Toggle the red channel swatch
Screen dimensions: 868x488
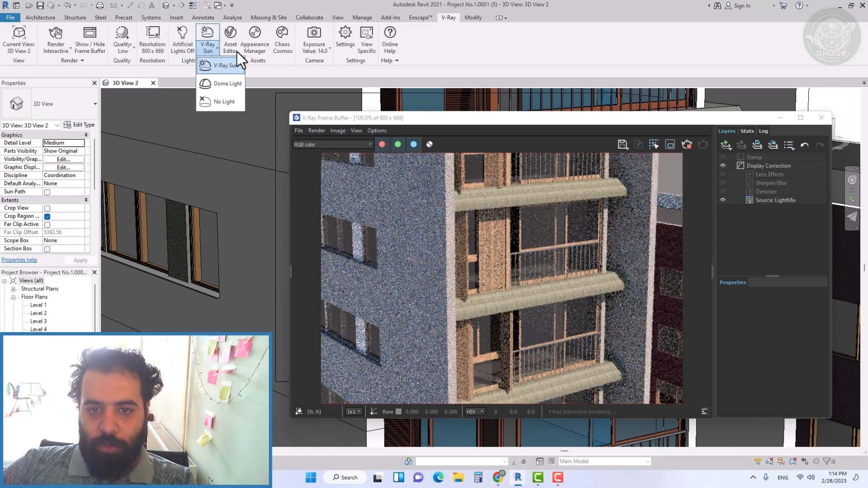click(382, 144)
